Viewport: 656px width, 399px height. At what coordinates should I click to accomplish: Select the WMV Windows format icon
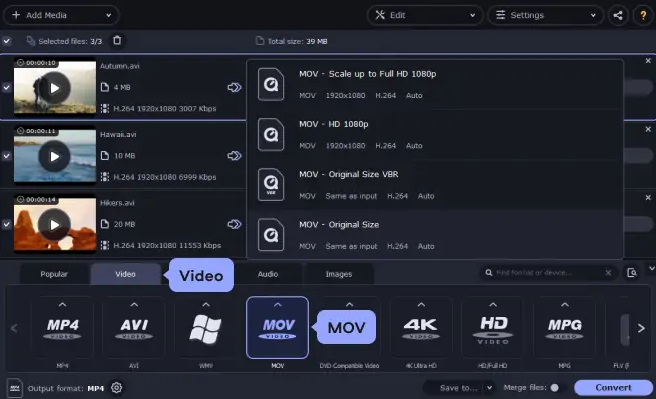coord(205,327)
